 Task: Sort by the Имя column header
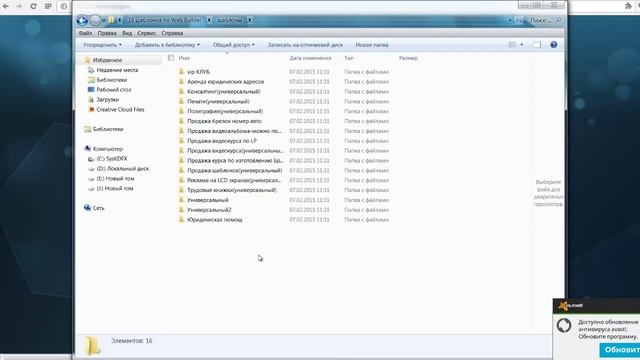[x=184, y=58]
